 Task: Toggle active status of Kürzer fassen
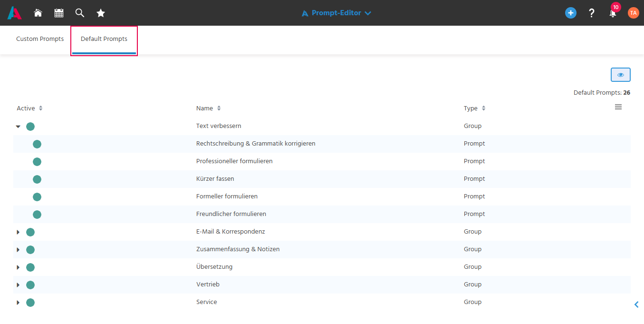click(37, 179)
